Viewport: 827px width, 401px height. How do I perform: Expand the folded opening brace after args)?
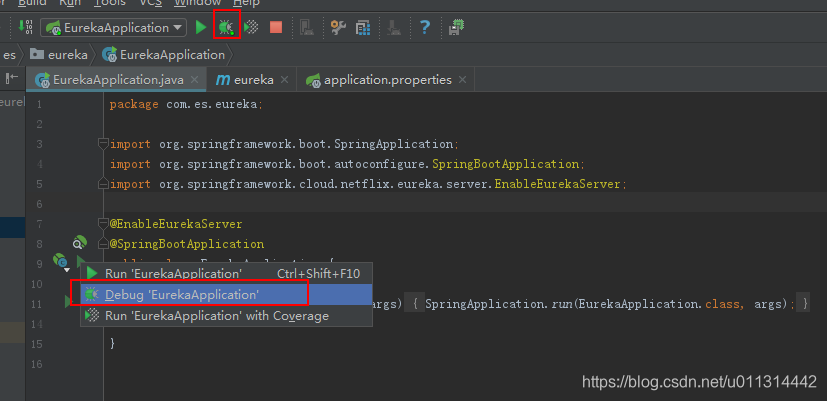[415, 304]
